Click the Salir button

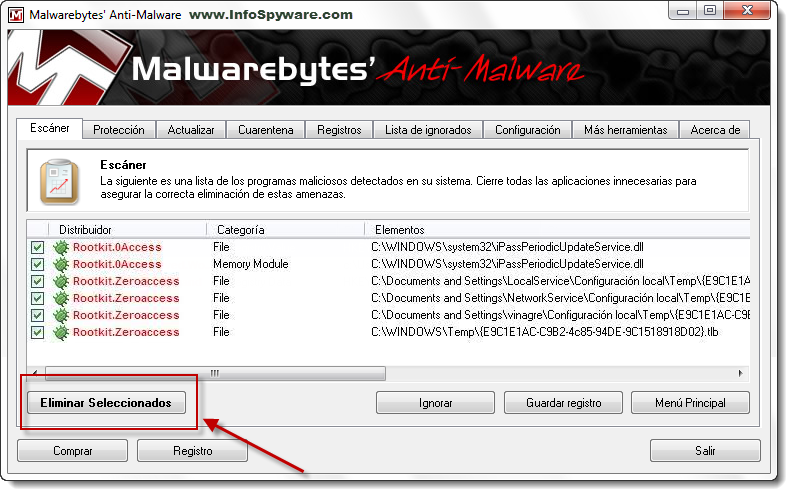(705, 451)
